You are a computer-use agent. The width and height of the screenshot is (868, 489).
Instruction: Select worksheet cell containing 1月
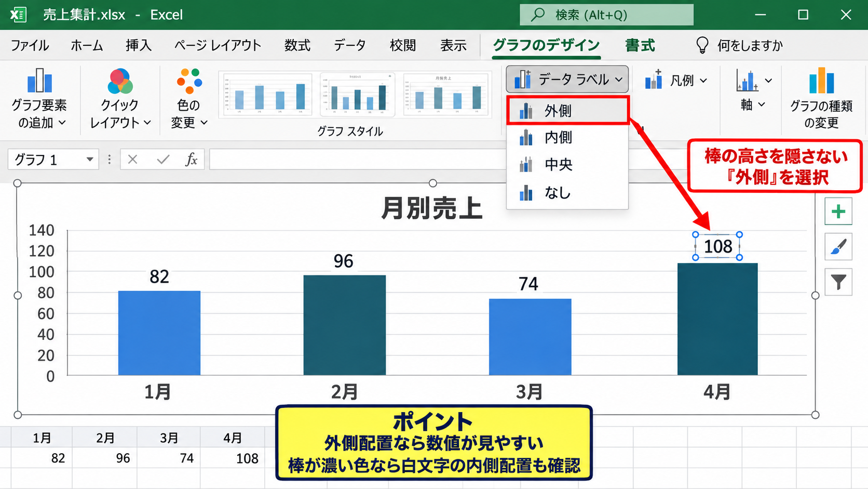point(42,438)
